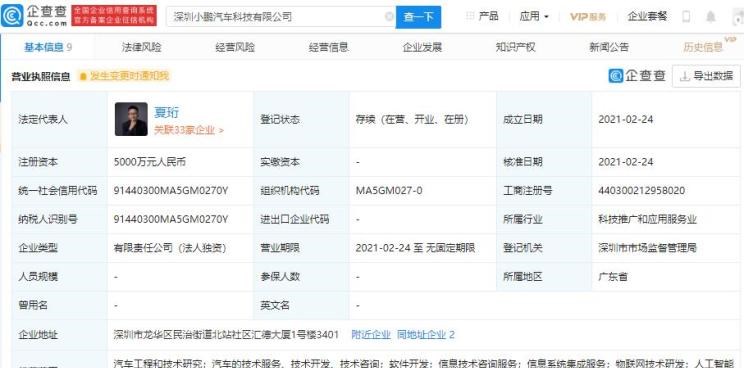Click the 企查查 logo beside export button
Viewport: 744px width, 368px height.
coord(637,75)
